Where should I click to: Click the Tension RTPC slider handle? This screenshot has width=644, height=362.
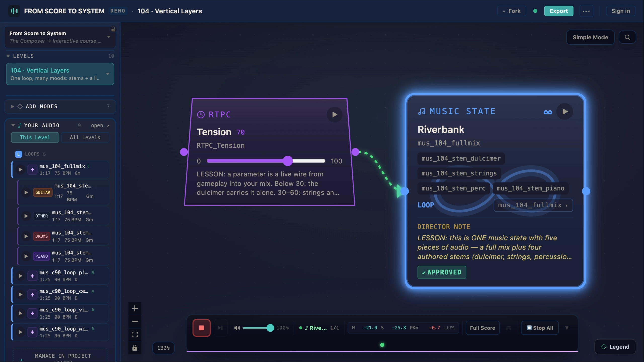288,161
